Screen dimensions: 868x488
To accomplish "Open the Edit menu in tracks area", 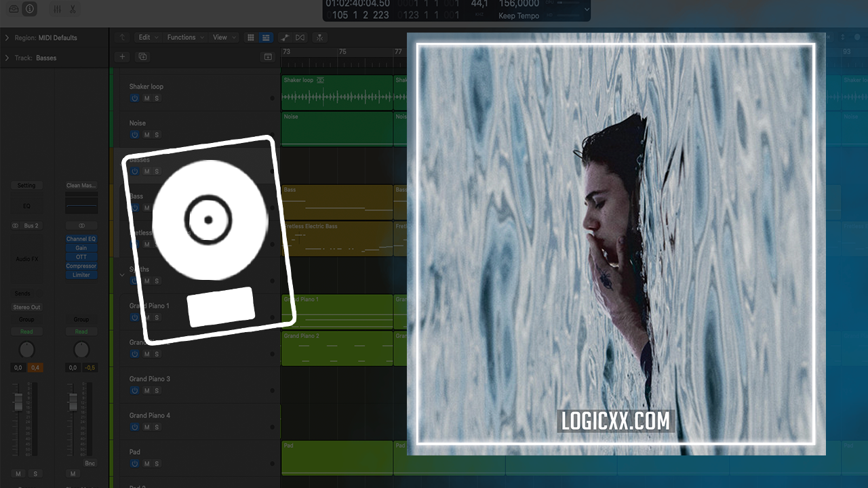I will coord(144,37).
